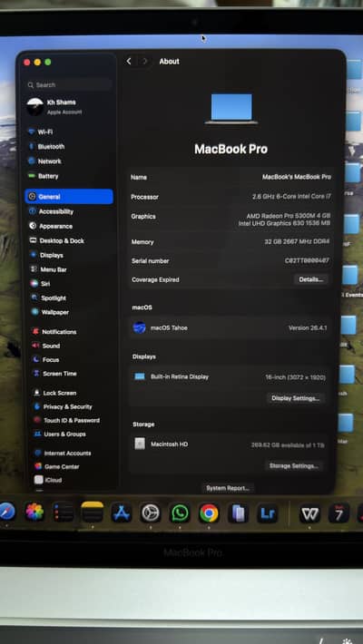Open Safari from the Dock

6,512
